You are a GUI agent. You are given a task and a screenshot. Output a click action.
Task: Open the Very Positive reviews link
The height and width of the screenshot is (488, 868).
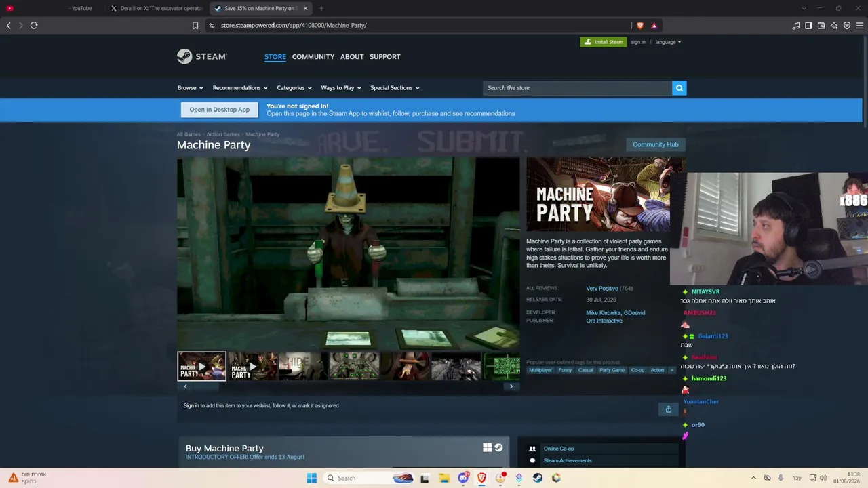[602, 289]
